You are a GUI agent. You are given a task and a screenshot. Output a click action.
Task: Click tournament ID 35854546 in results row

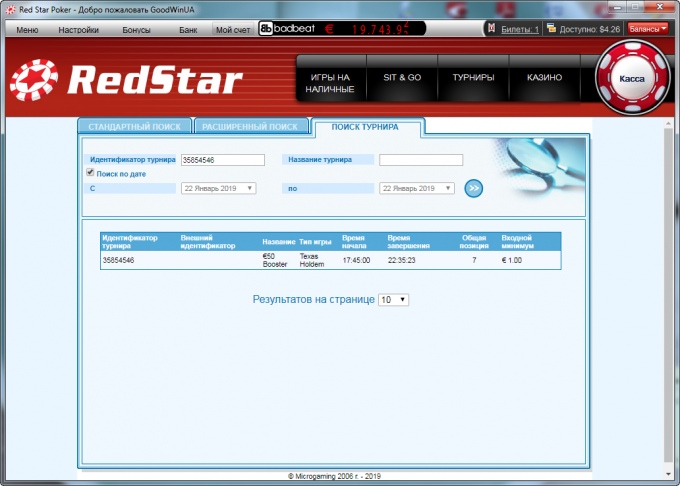click(x=118, y=260)
